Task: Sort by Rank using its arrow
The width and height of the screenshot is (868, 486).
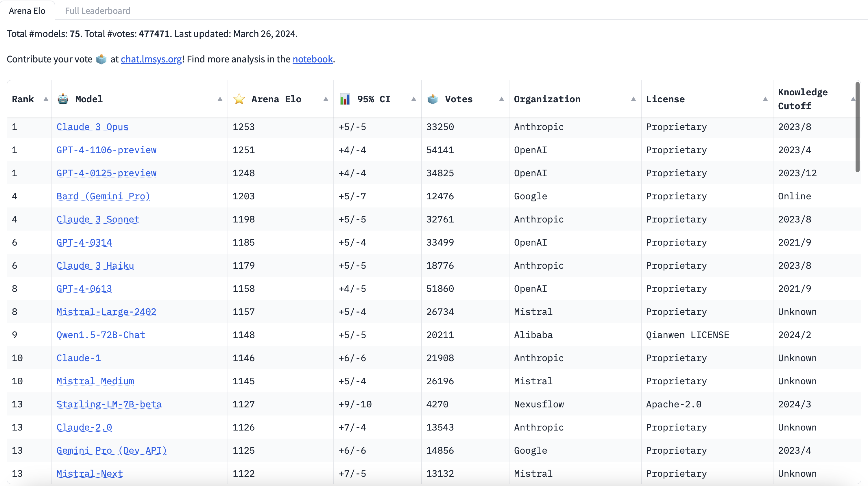Action: [46, 99]
